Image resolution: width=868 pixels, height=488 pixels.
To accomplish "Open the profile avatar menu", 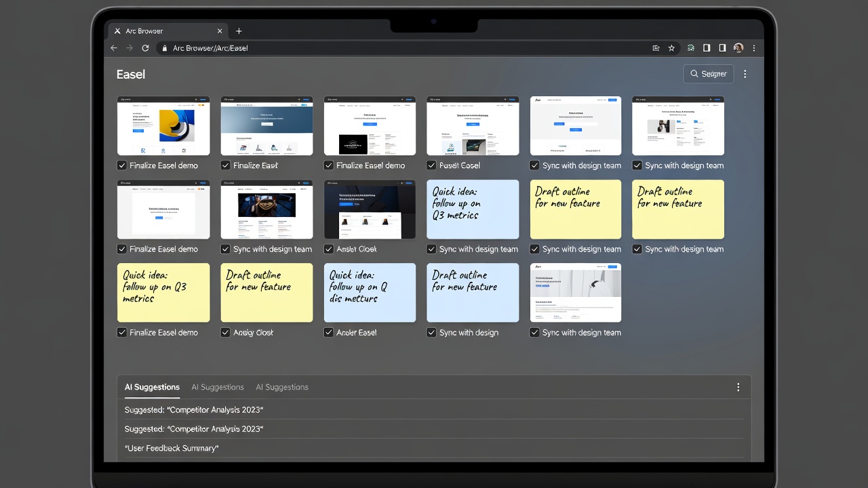I will tap(738, 48).
